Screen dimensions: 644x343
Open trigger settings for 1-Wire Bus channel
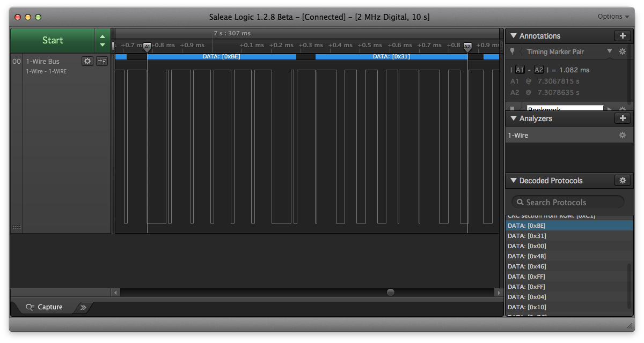[x=102, y=61]
